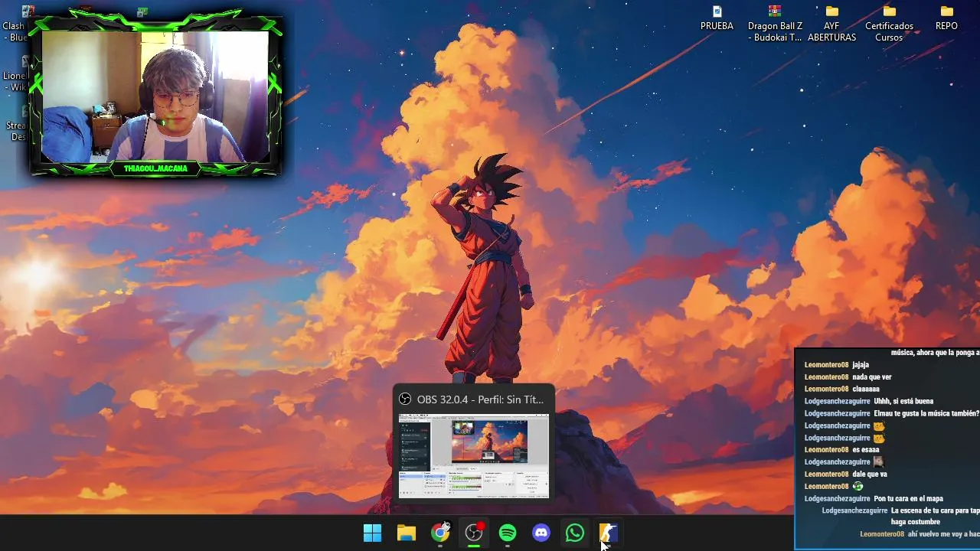Screen dimensions: 980x551
Task: Click the OBS Studio taskbar icon
Action: point(474,533)
